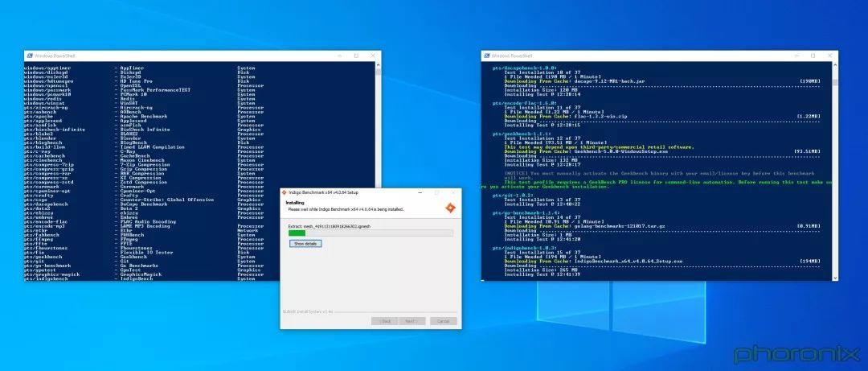This screenshot has height=371, width=868.
Task: Click 'Nullsoft Install System' text in installer
Action: (308, 312)
